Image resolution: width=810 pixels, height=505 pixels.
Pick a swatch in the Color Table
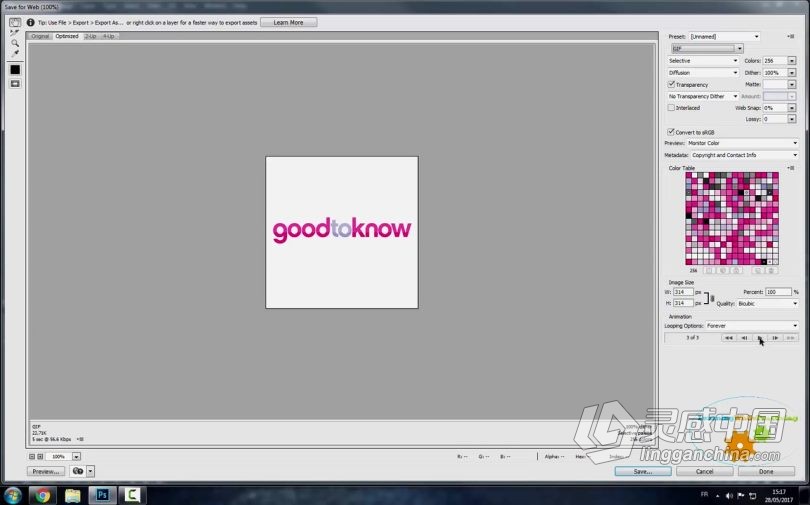731,218
